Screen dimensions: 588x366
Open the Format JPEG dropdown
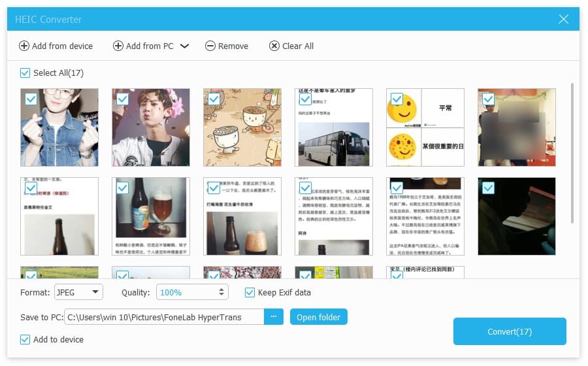click(x=79, y=292)
